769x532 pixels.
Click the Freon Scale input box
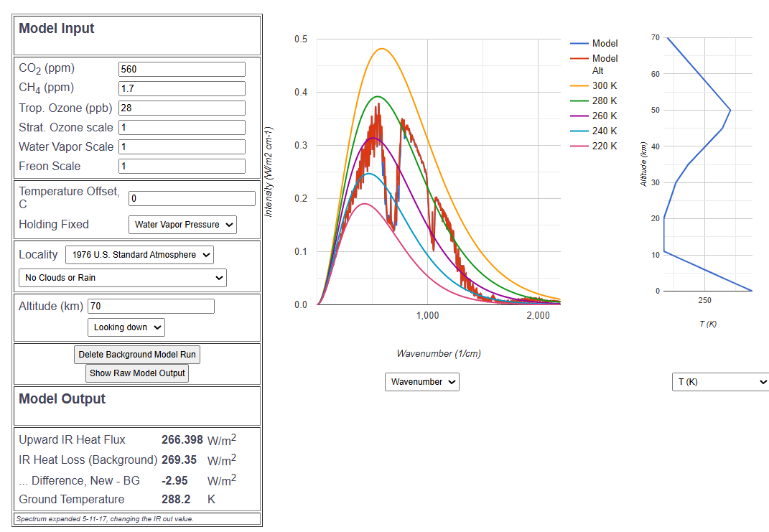pos(182,167)
